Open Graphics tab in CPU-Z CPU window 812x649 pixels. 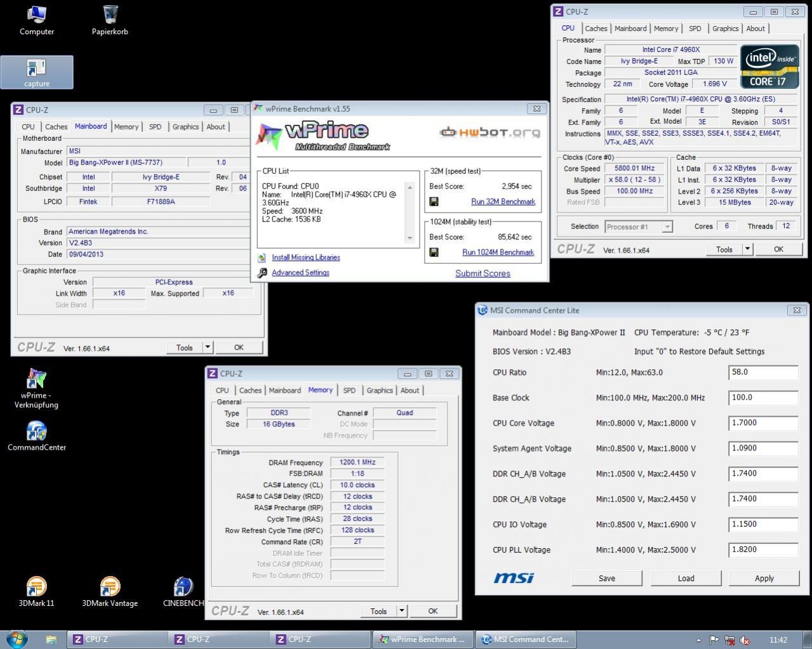[725, 29]
